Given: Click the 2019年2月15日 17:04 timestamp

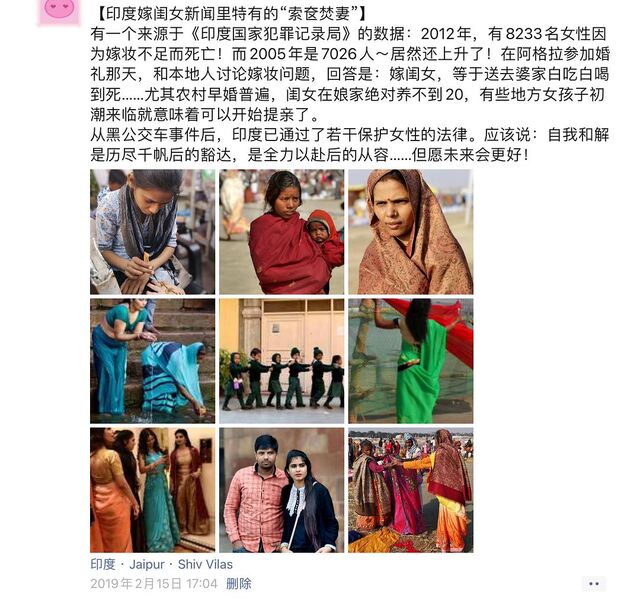Looking at the screenshot, I should [154, 584].
